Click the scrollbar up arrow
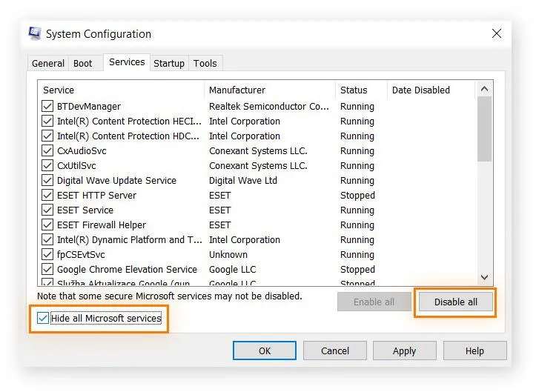This screenshot has width=536, height=392. pyautogui.click(x=484, y=89)
